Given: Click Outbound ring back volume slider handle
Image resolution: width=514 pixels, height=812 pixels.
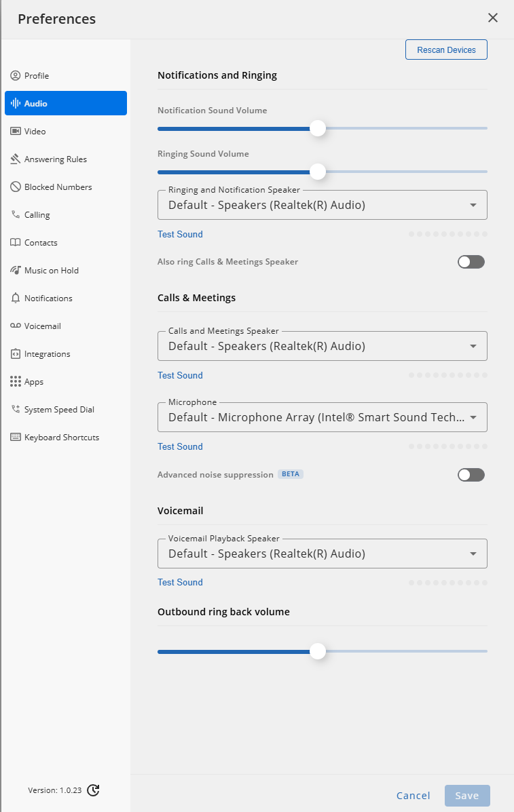Looking at the screenshot, I should point(318,651).
